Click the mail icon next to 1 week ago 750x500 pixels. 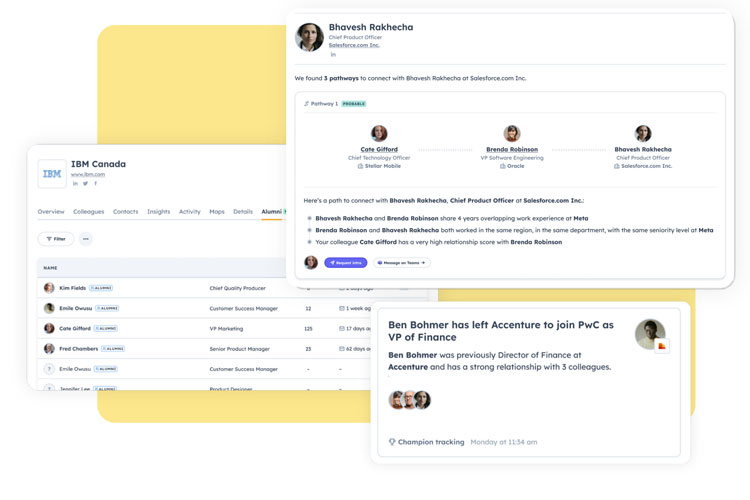click(342, 309)
